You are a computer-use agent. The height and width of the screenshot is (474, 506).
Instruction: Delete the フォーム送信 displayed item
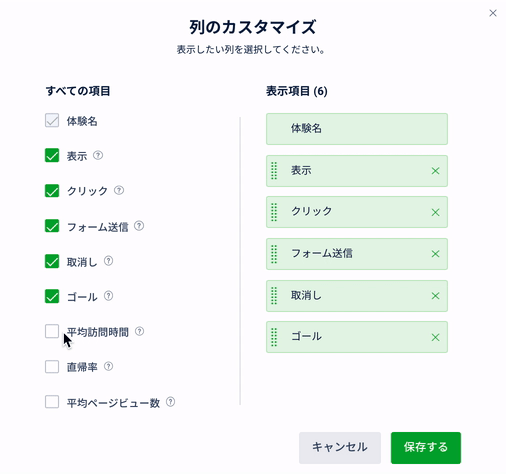[435, 254]
